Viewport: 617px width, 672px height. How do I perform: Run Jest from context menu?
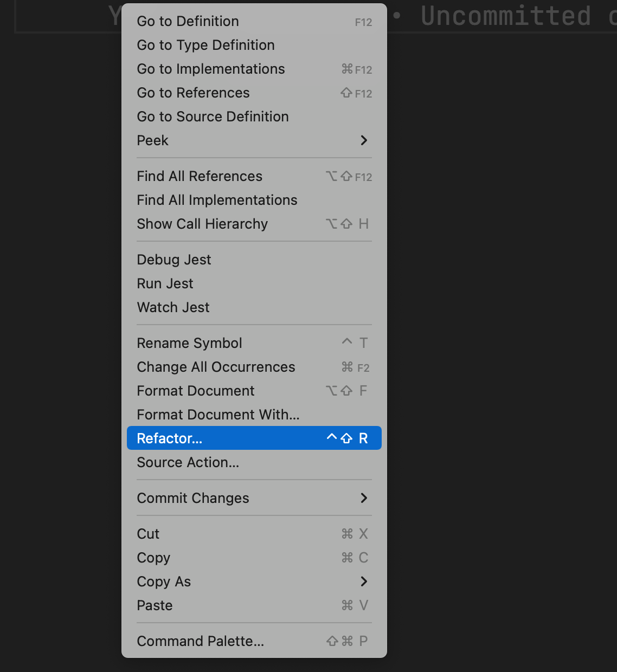[x=165, y=283]
